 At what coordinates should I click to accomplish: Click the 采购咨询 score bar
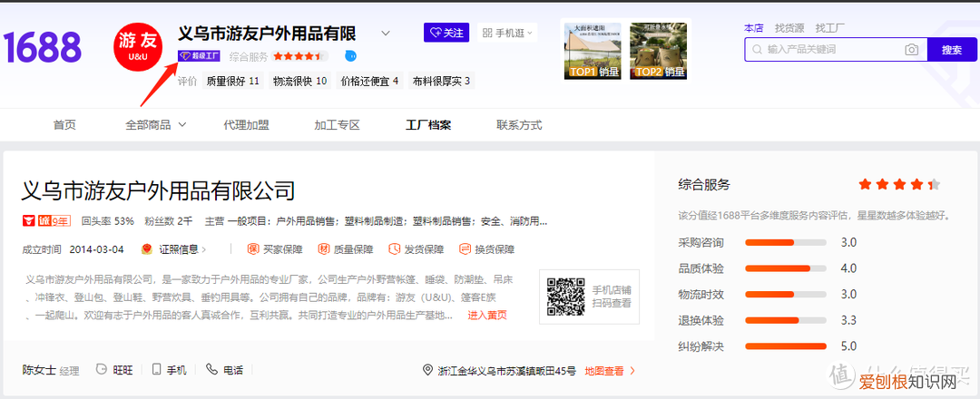(x=785, y=242)
